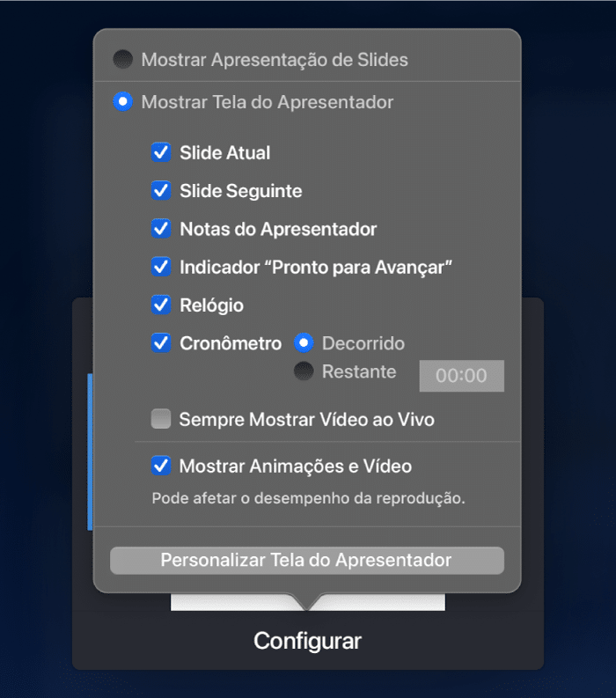Viewport: 616px width, 698px height.
Task: Choose the Restante timer radio option
Action: [304, 371]
